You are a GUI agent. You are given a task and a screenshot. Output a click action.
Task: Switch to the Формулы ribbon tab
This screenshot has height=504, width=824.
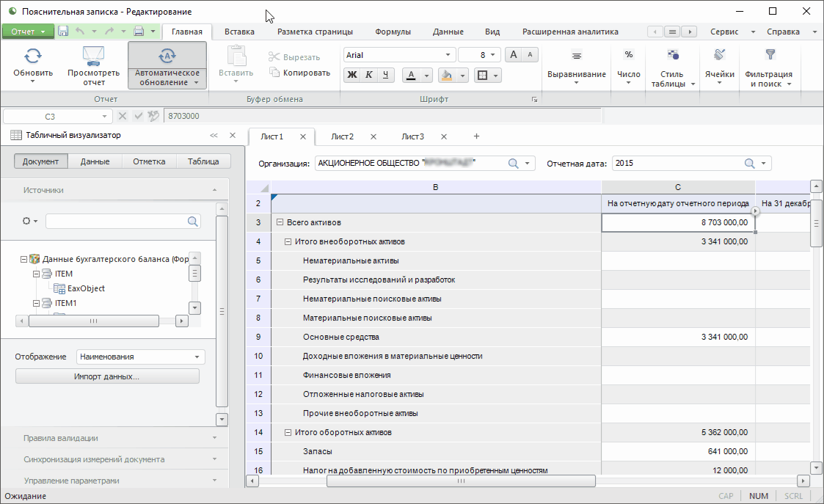[x=393, y=32]
